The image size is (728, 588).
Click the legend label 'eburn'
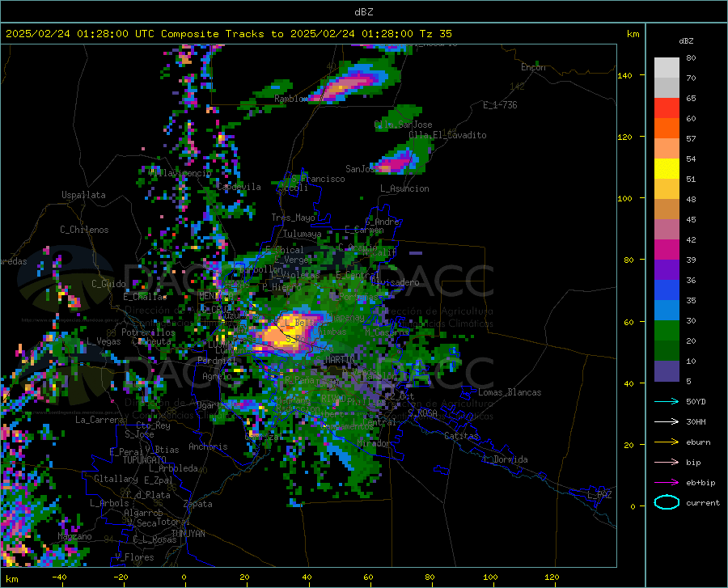point(698,442)
